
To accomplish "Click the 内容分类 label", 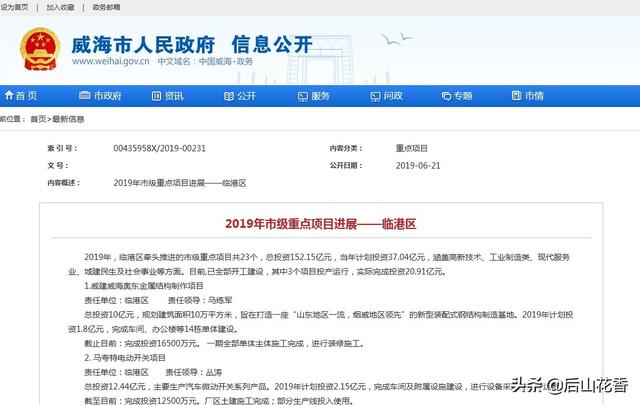I will (346, 148).
